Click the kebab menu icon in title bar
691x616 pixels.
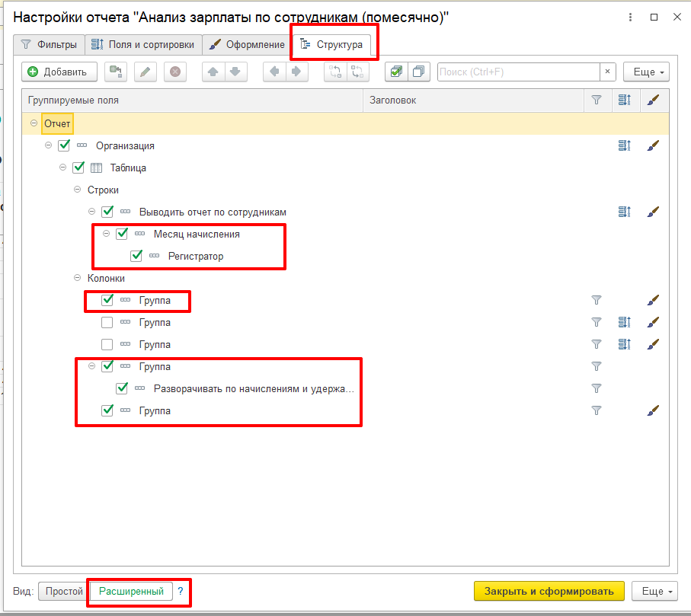629,17
